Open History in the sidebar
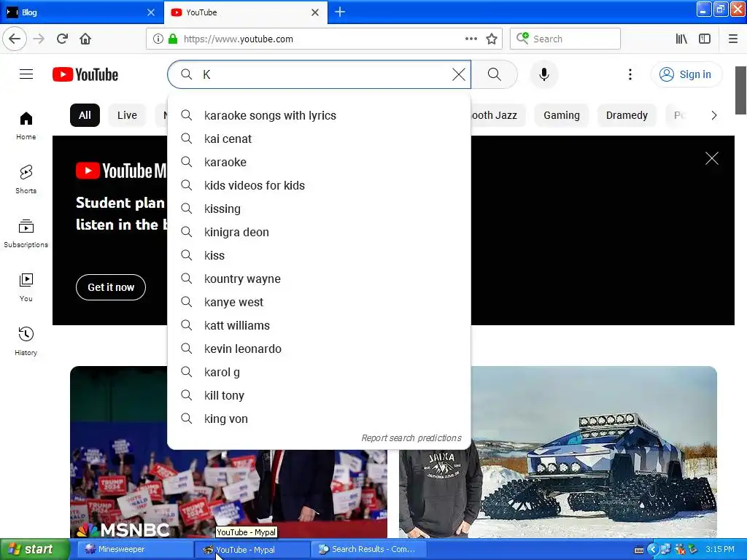This screenshot has width=747, height=560. [26, 341]
